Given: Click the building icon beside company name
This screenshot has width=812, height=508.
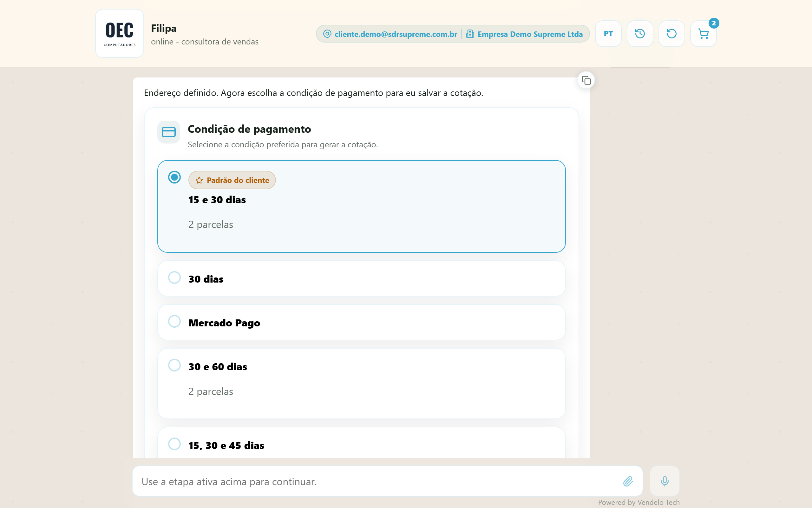Looking at the screenshot, I should click(470, 34).
